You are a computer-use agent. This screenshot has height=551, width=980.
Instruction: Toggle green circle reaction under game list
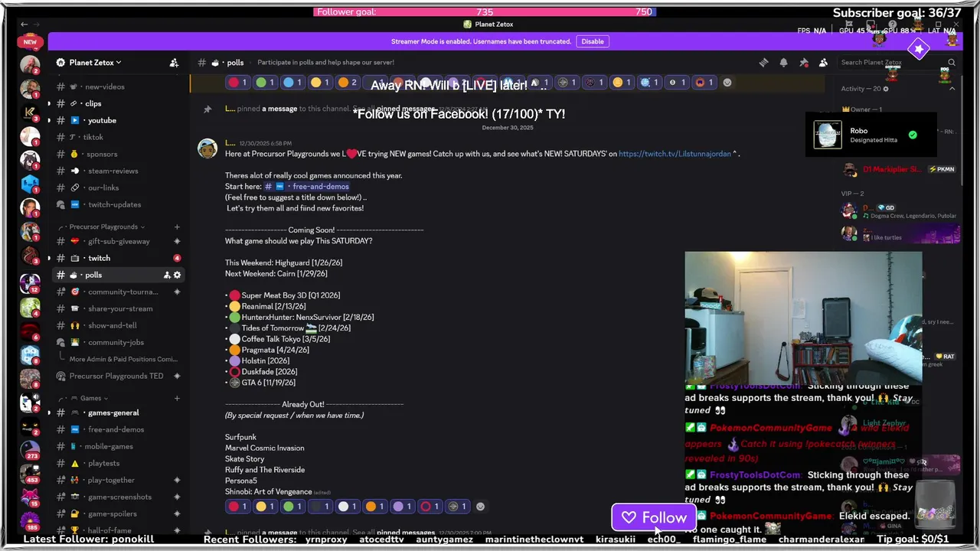click(x=292, y=507)
